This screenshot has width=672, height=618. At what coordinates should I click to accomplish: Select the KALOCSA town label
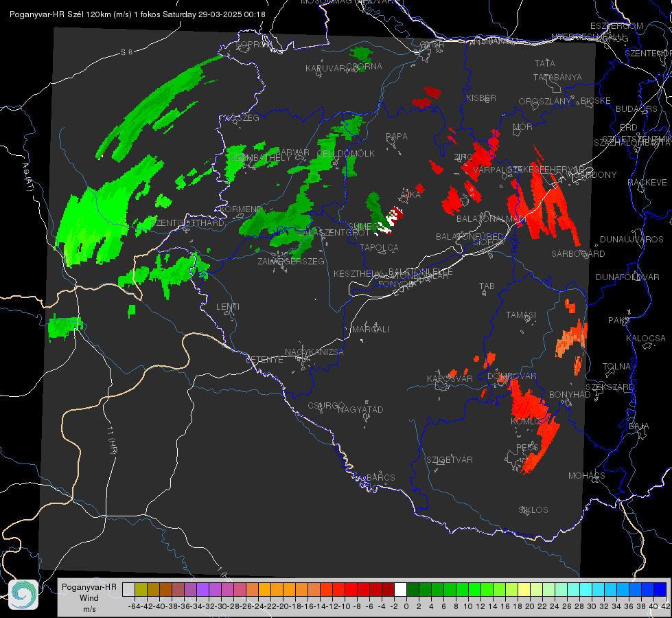click(646, 339)
